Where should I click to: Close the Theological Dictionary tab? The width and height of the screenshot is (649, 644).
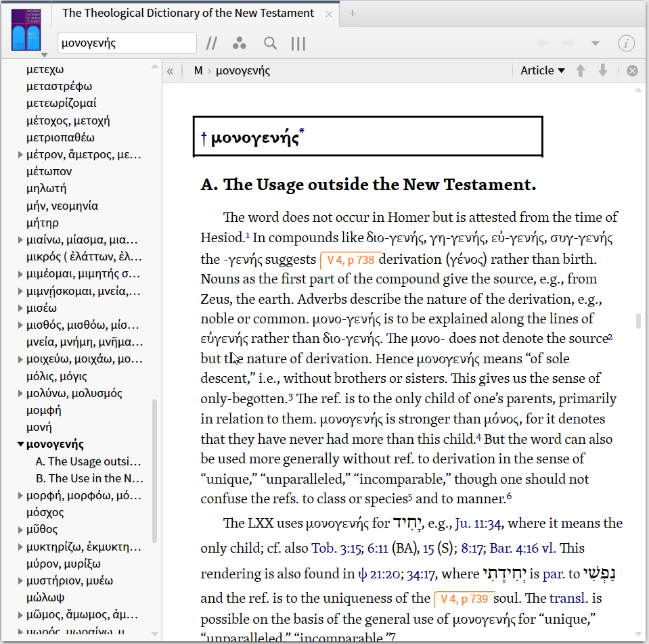[329, 14]
